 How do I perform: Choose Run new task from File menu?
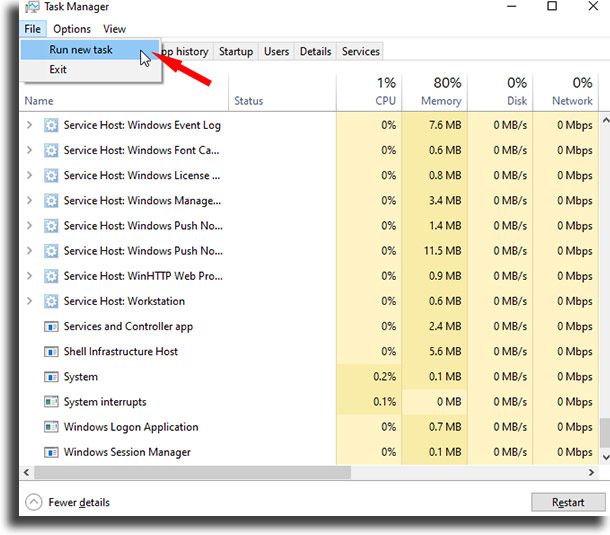(x=90, y=50)
